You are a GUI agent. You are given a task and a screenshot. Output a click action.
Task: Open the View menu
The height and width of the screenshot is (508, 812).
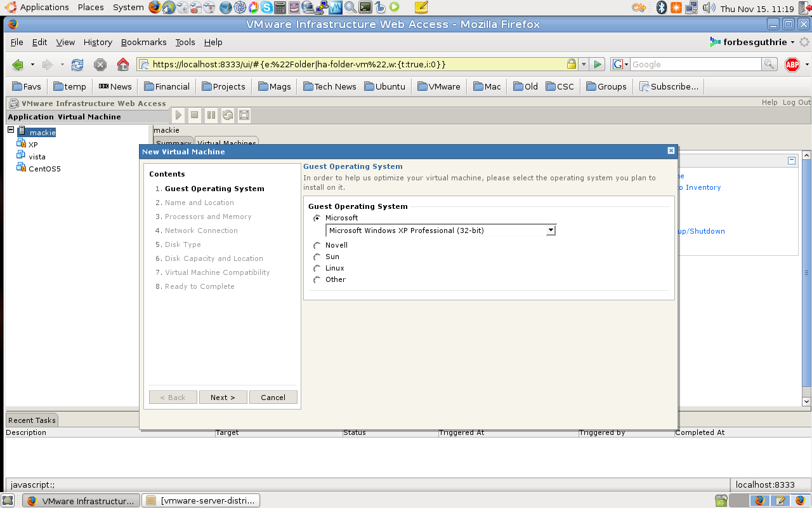click(x=65, y=42)
